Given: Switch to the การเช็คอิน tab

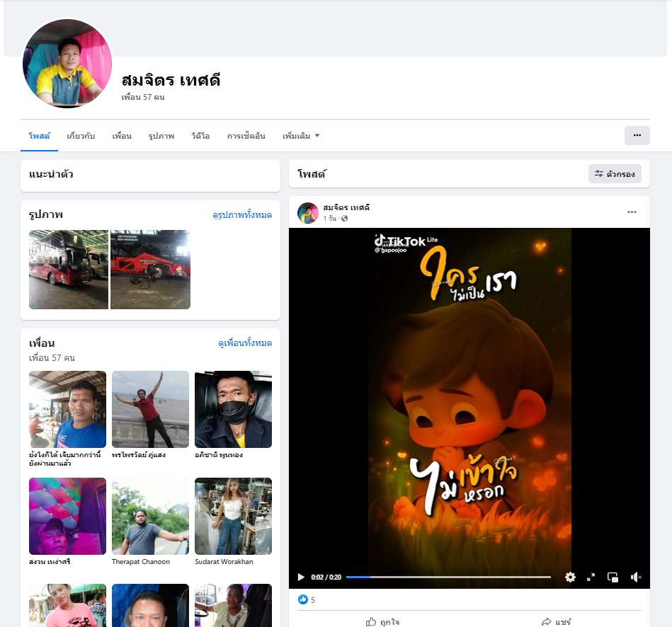Looking at the screenshot, I should click(x=246, y=136).
